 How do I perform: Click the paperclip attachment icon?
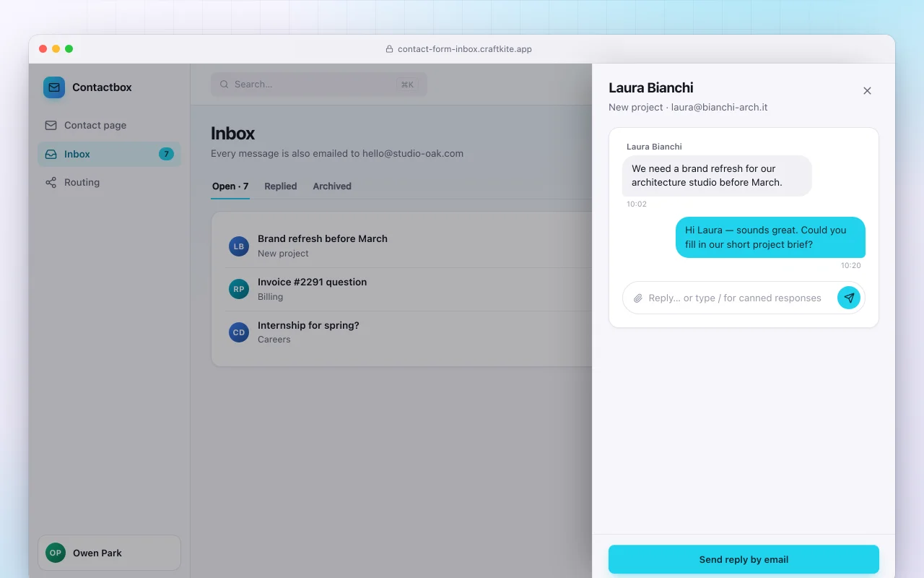pos(638,298)
